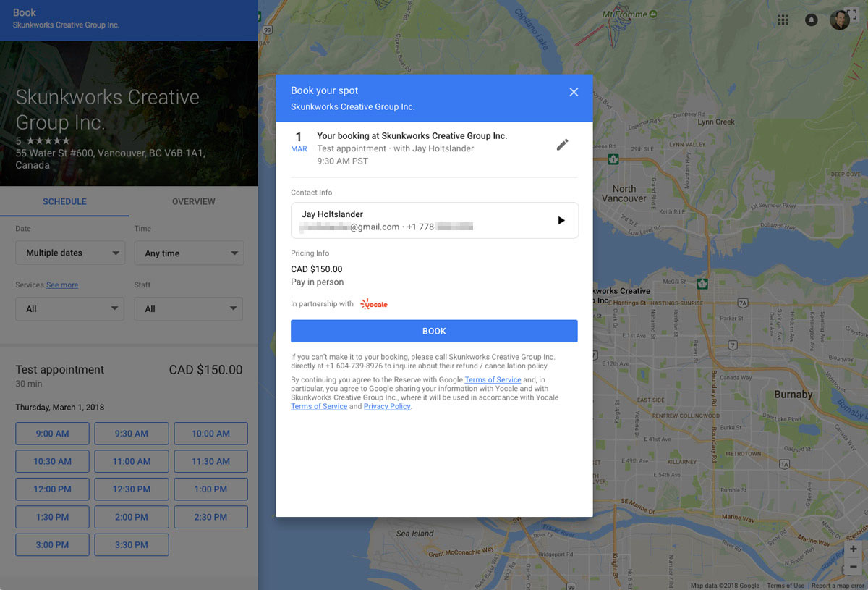Switch to the OVERVIEW tab
868x590 pixels.
193,201
